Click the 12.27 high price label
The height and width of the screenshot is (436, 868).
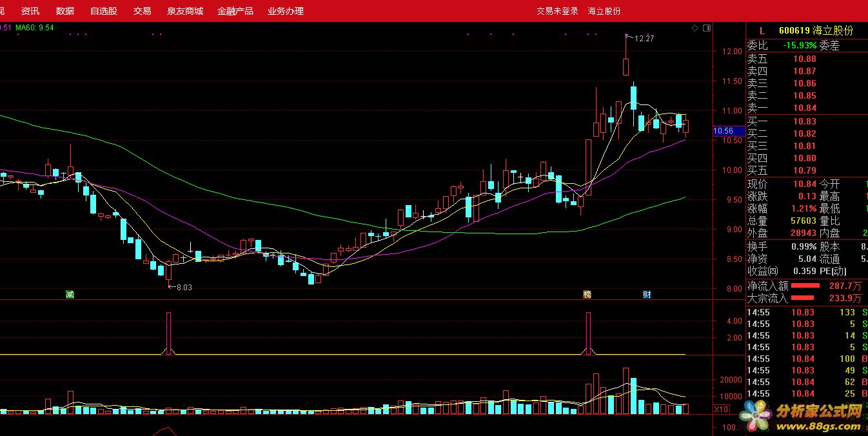click(644, 39)
